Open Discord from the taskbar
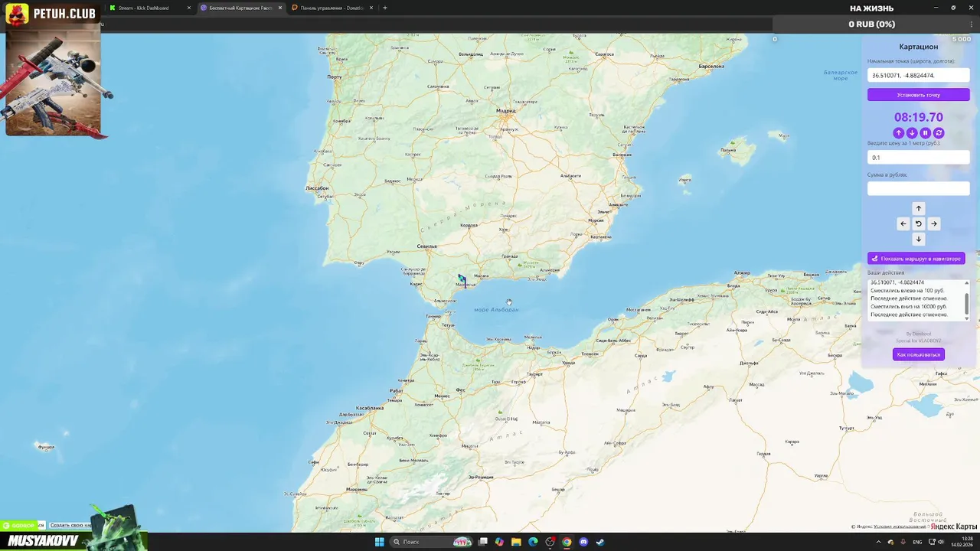Image resolution: width=980 pixels, height=551 pixels. coord(583,542)
